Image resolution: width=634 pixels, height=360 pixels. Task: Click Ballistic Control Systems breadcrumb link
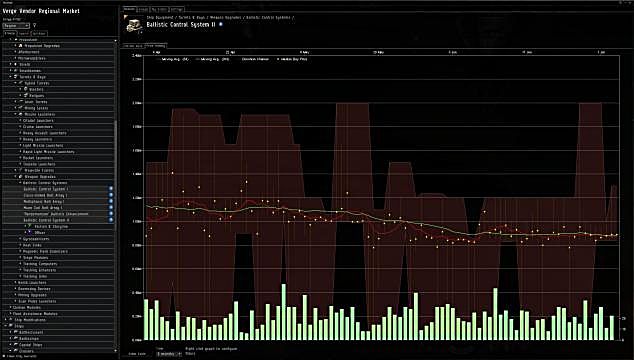tap(268, 18)
